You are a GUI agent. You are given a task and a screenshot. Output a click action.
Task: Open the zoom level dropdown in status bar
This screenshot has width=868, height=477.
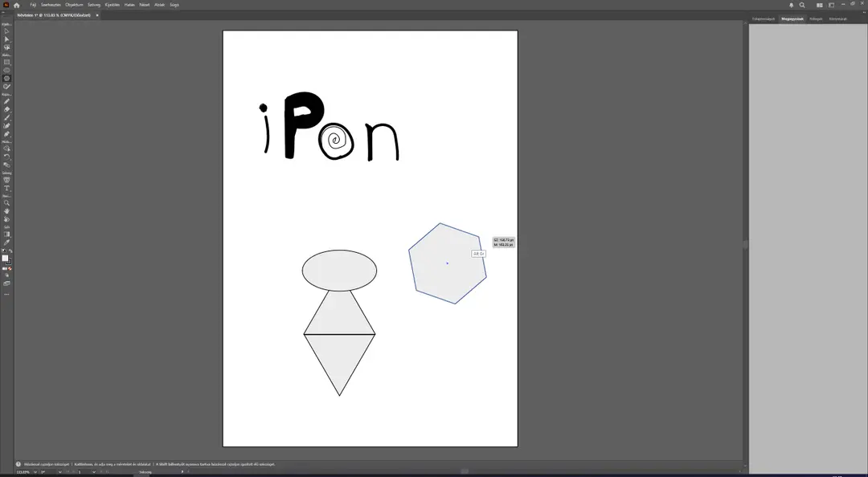pyautogui.click(x=35, y=472)
